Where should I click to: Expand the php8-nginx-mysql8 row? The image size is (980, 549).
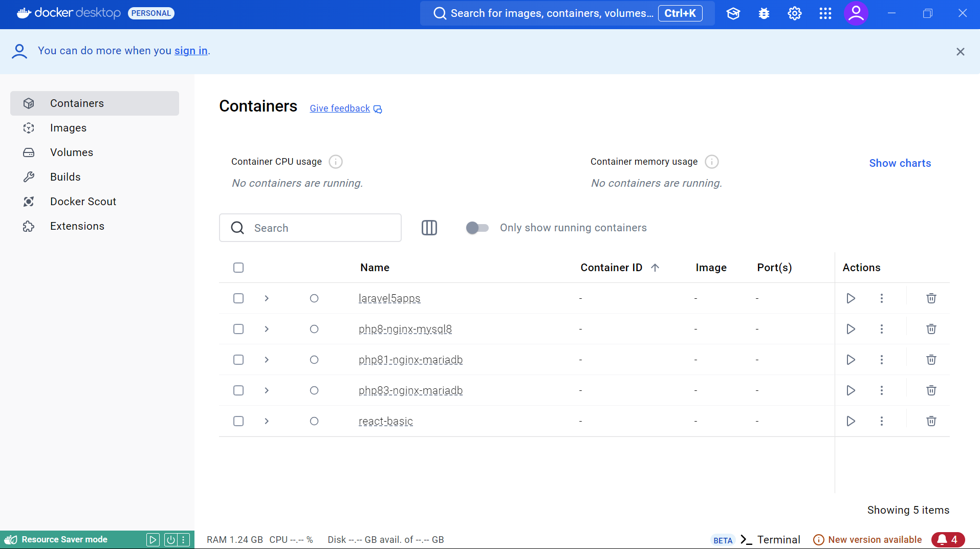coord(267,329)
